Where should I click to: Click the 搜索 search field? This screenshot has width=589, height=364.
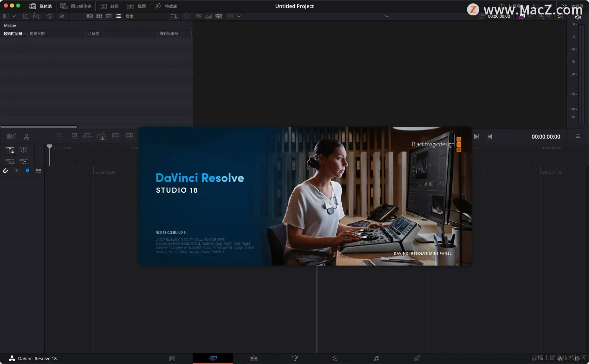pos(146,16)
